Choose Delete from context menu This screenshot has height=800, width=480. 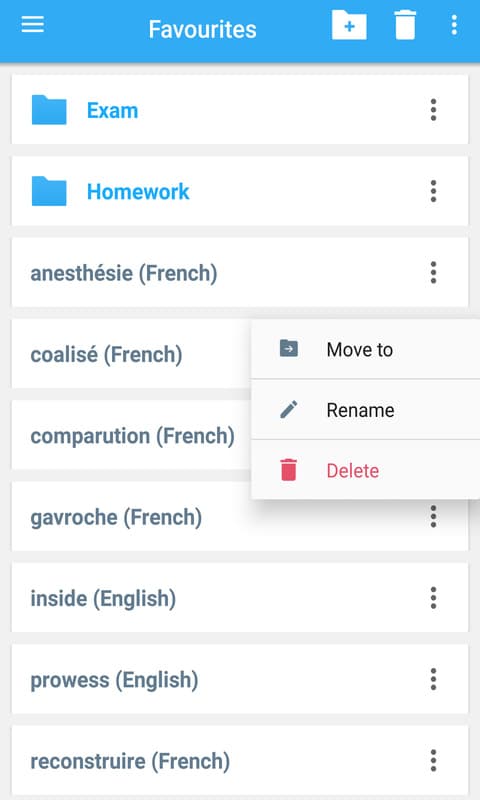click(365, 470)
